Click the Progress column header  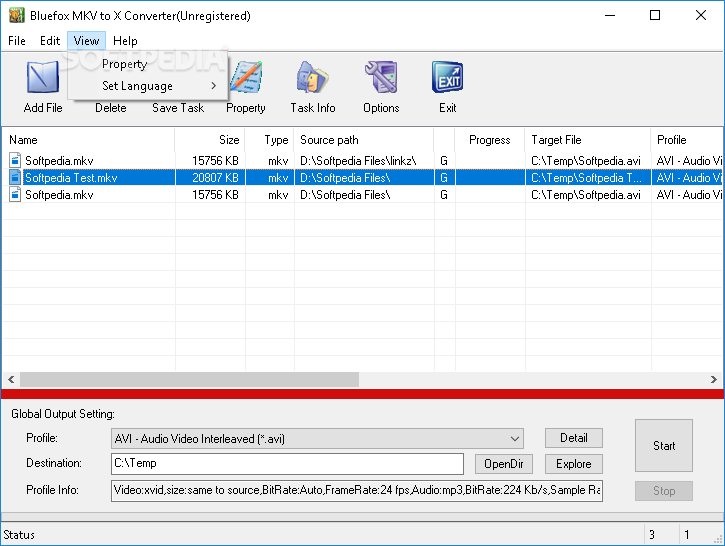point(490,140)
